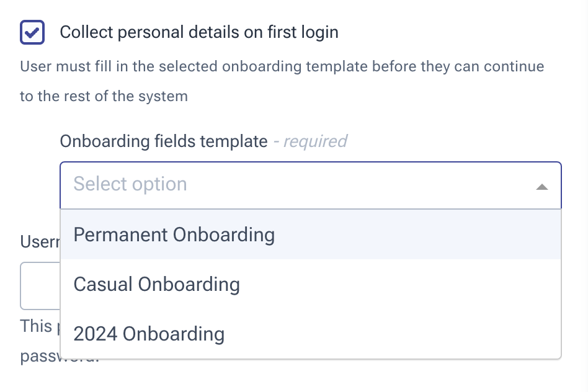Click the "Onboarding fields template" label
This screenshot has width=588, height=392.
pyautogui.click(x=162, y=141)
